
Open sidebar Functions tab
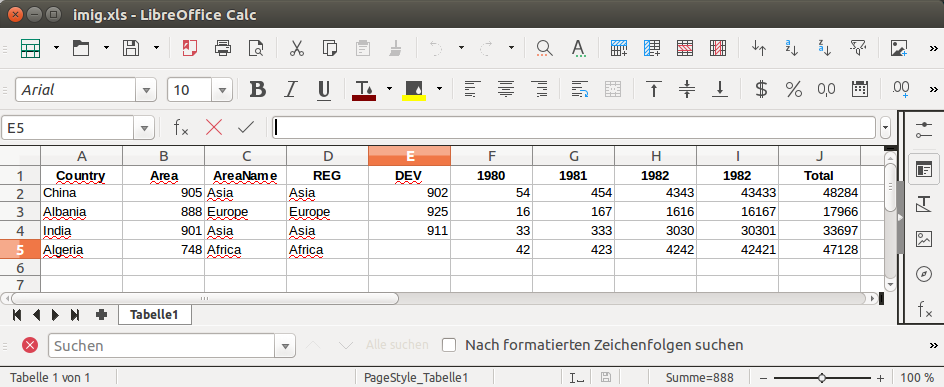(924, 309)
